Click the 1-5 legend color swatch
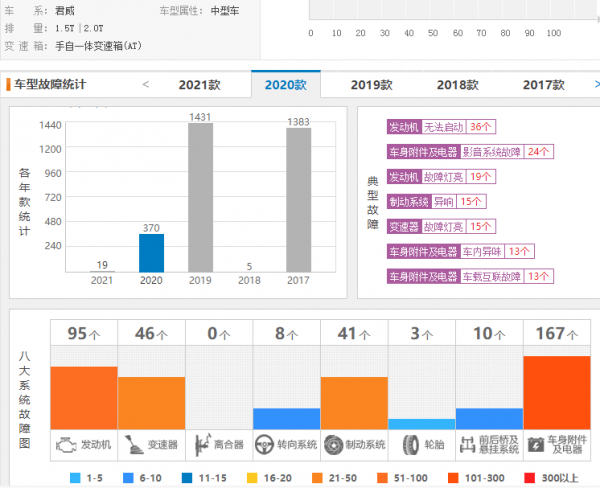This screenshot has width=600, height=488. click(74, 478)
